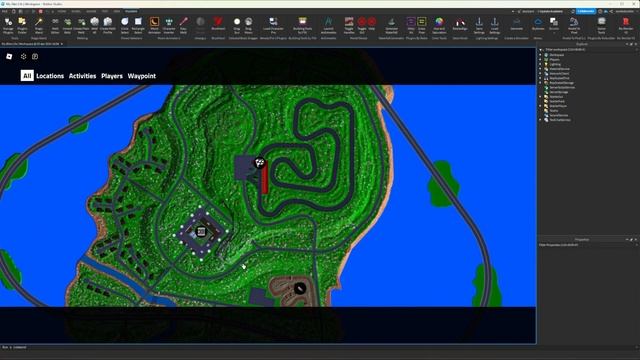
Task: Switch map filter to Waypoint
Action: pyautogui.click(x=142, y=76)
